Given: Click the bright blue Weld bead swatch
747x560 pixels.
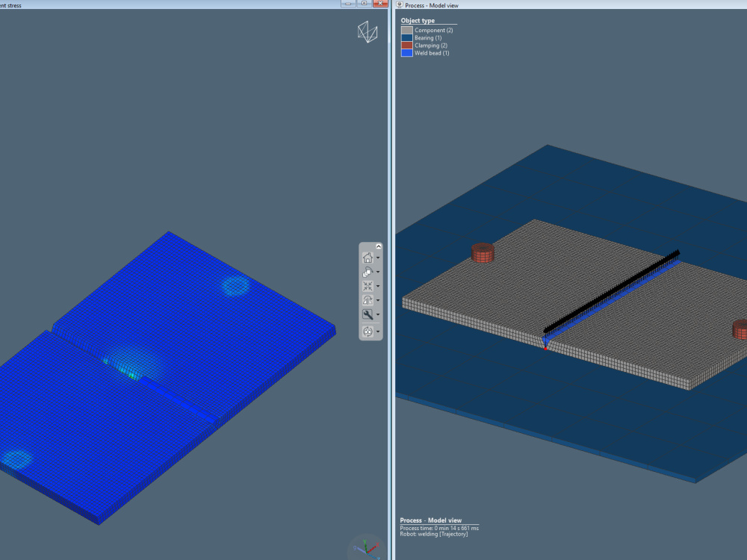Looking at the screenshot, I should pyautogui.click(x=407, y=53).
